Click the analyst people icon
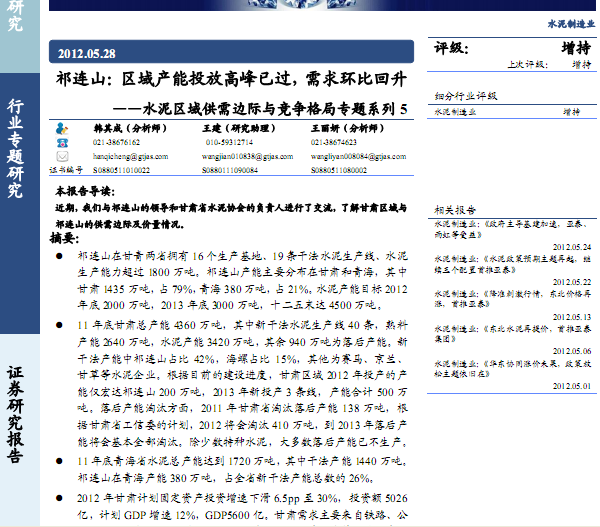This screenshot has height=527, width=600. 62,129
